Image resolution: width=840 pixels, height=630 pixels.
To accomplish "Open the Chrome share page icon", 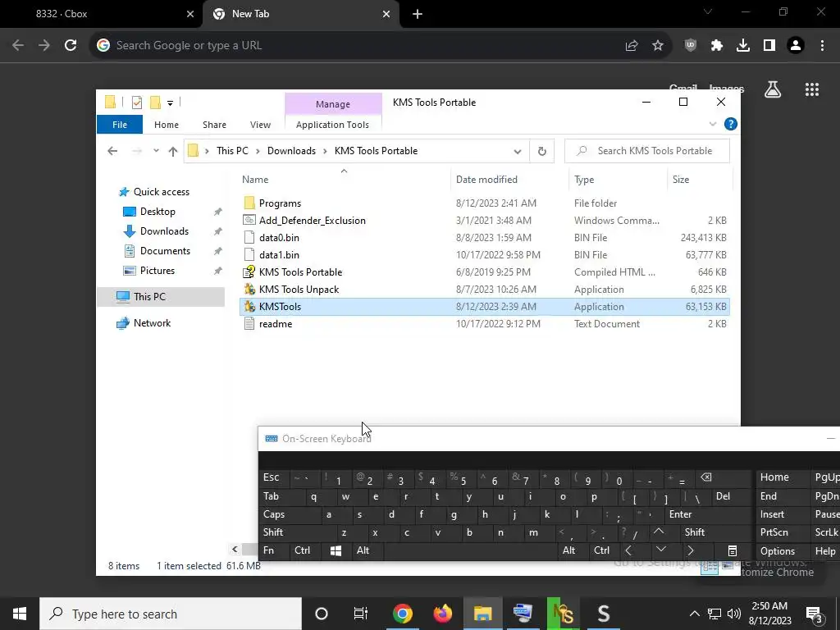I will (x=632, y=46).
